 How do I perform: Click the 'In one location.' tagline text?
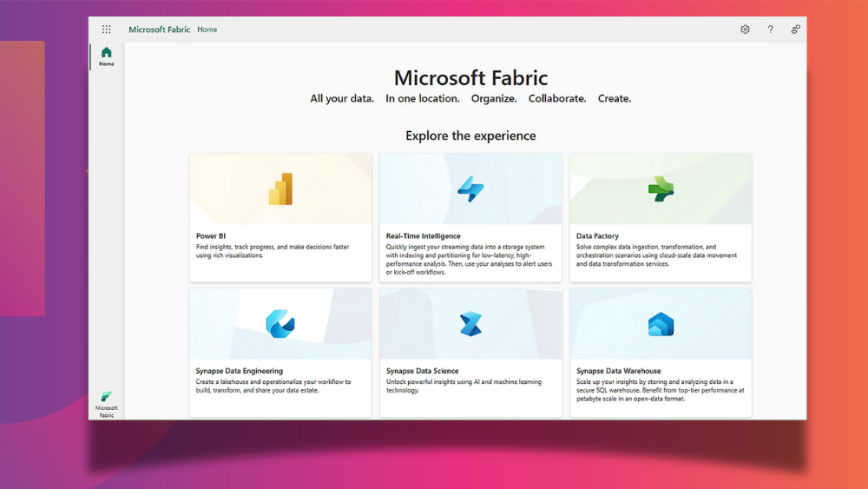423,98
